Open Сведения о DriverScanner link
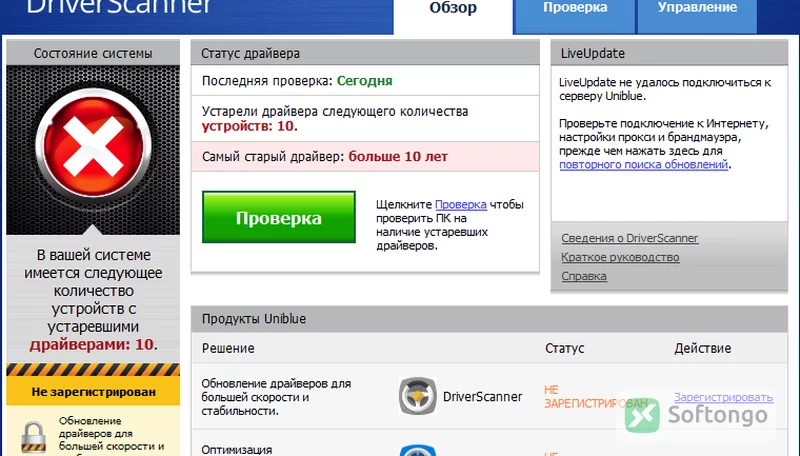The height and width of the screenshot is (456, 800). coord(630,238)
